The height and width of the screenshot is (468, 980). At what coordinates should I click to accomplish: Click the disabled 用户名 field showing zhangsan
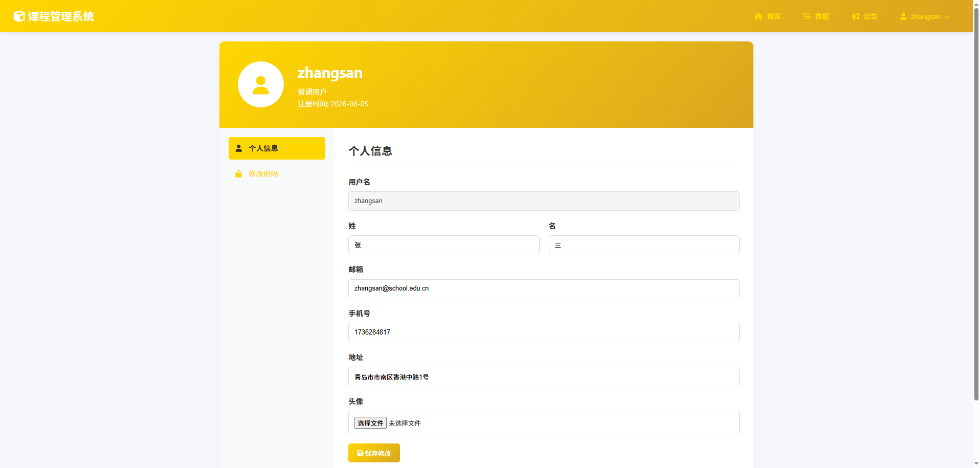coord(544,201)
